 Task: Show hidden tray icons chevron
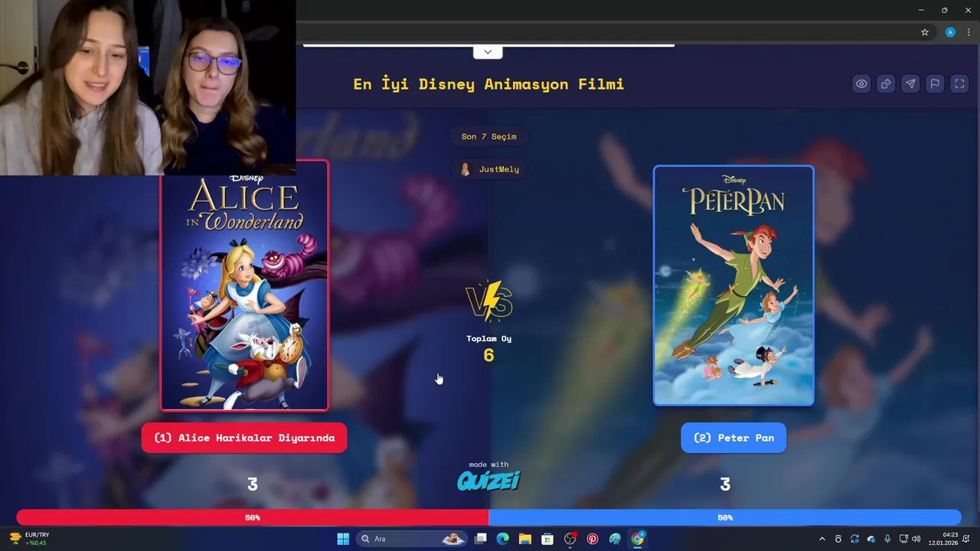822,539
